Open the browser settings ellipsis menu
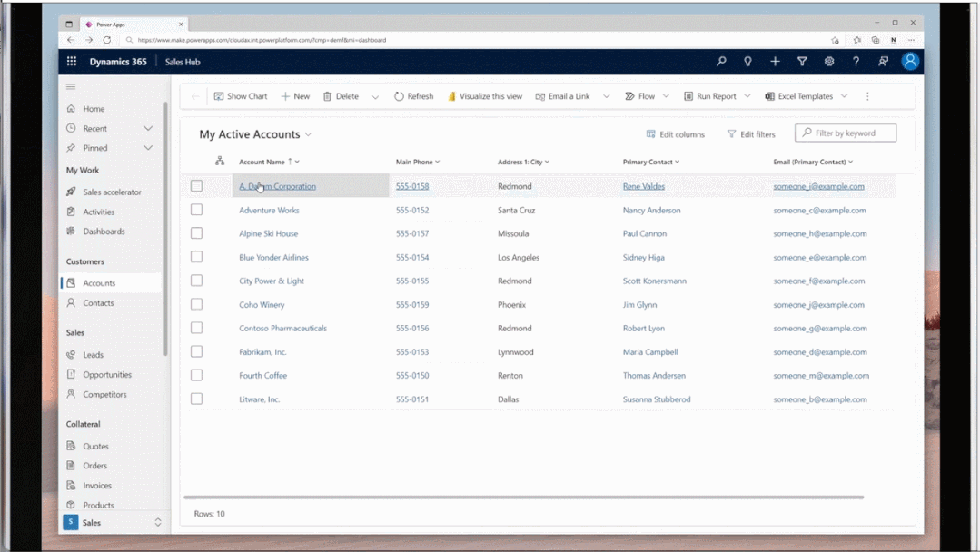The width and height of the screenshot is (980, 552). pos(911,40)
